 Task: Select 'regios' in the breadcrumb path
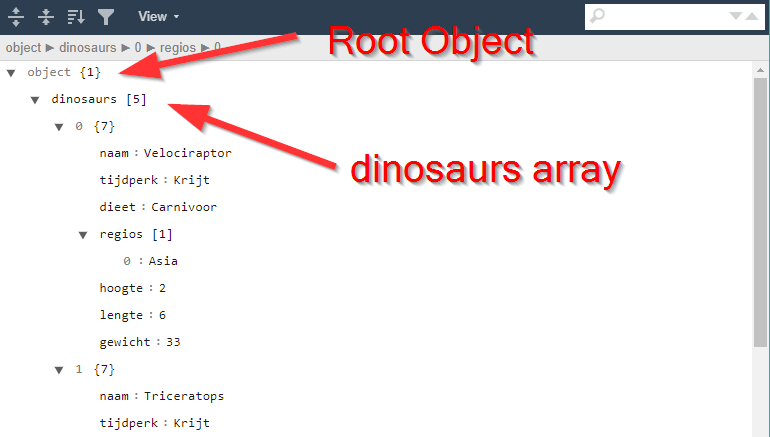(x=178, y=48)
